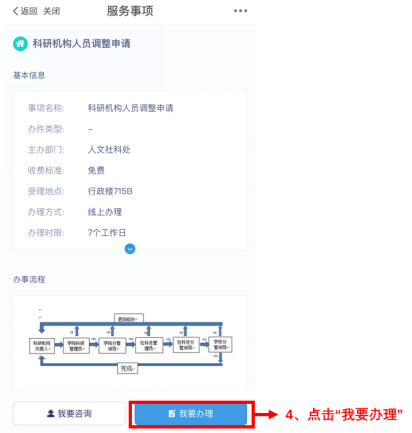
Task: Tap the 关闭 close text
Action: tap(52, 11)
